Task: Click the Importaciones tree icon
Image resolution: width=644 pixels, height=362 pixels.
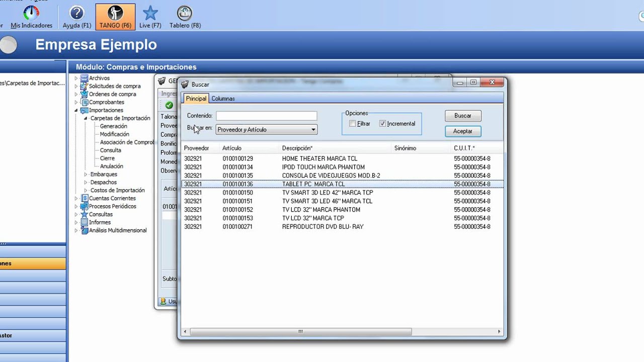Action: pos(85,110)
